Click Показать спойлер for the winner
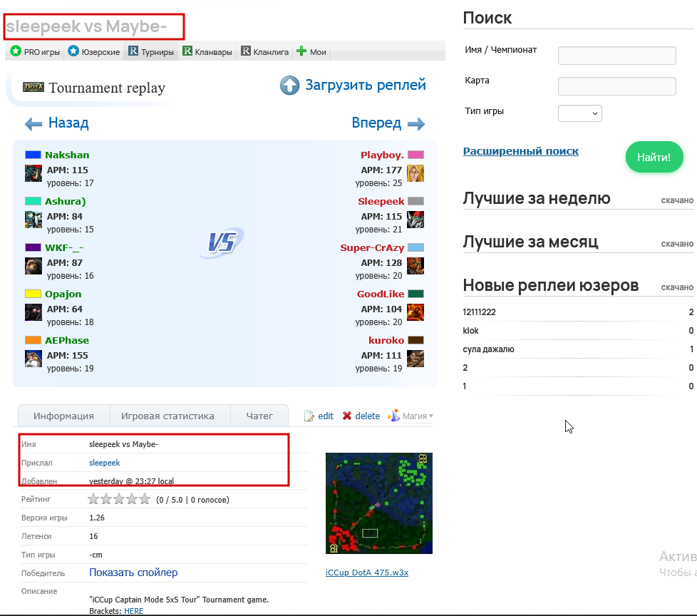 point(133,573)
